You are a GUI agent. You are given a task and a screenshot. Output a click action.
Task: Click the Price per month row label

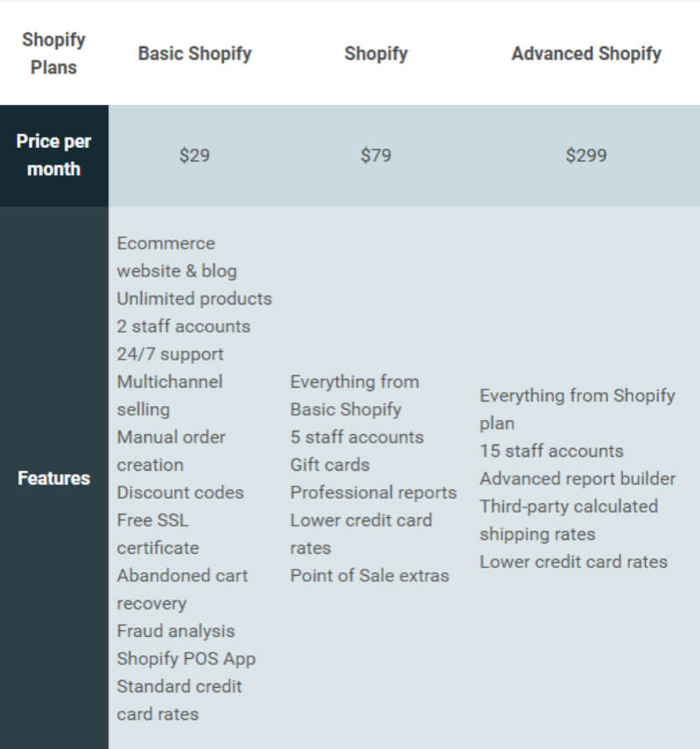click(x=53, y=155)
